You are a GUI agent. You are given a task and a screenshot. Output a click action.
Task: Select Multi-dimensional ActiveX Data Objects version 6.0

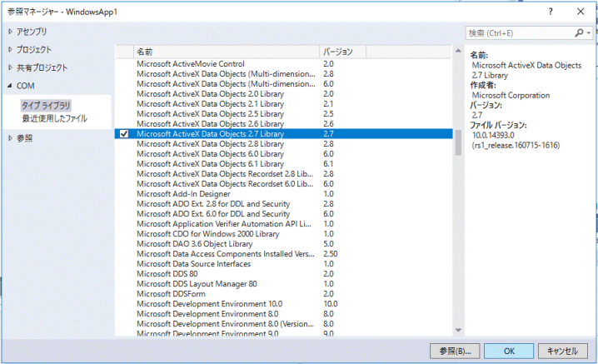coord(283,84)
